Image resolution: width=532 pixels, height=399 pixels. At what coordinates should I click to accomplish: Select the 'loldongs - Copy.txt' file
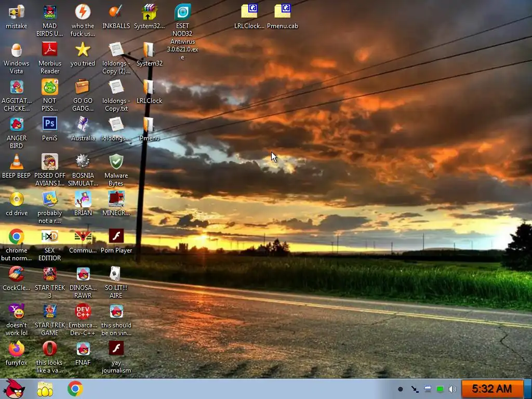(x=116, y=87)
